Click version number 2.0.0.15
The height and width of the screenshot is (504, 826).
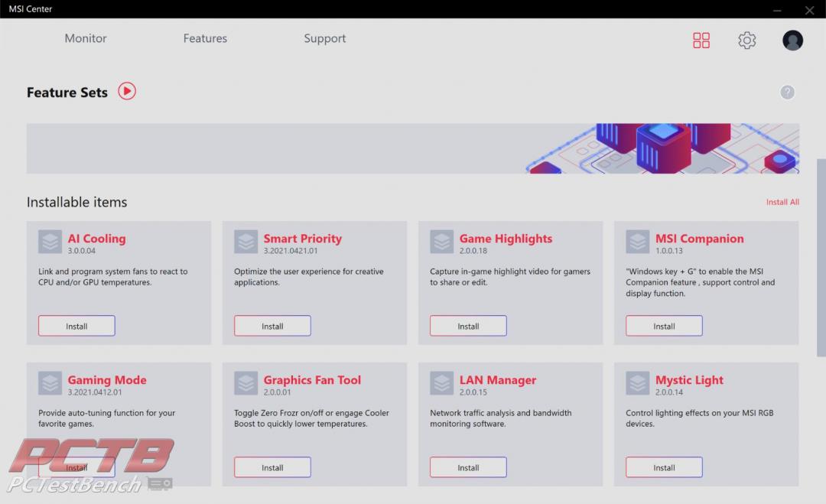click(473, 392)
